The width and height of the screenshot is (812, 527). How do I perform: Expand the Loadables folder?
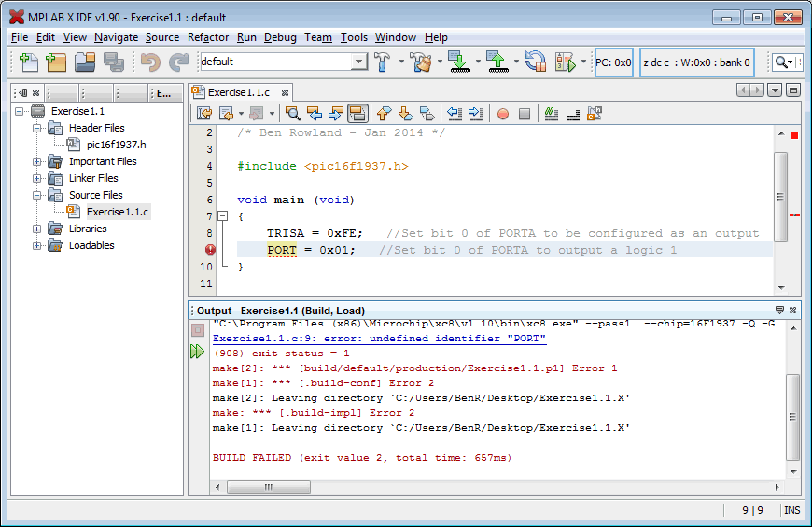click(36, 245)
